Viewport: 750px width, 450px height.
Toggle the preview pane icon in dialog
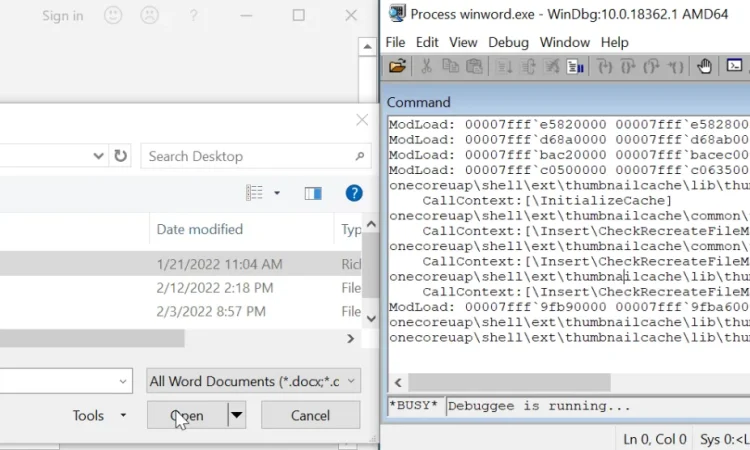(313, 193)
